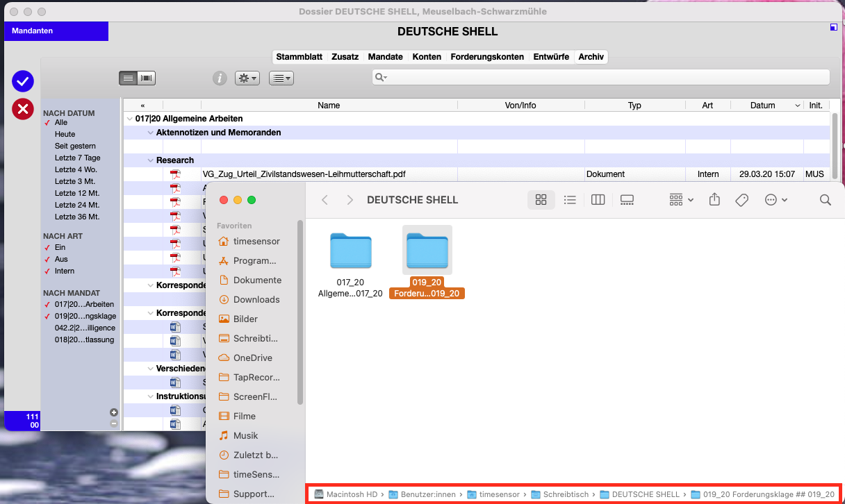Screen dimensions: 845x504
Task: Switch to barcode view in dossier toolbar
Action: [146, 78]
